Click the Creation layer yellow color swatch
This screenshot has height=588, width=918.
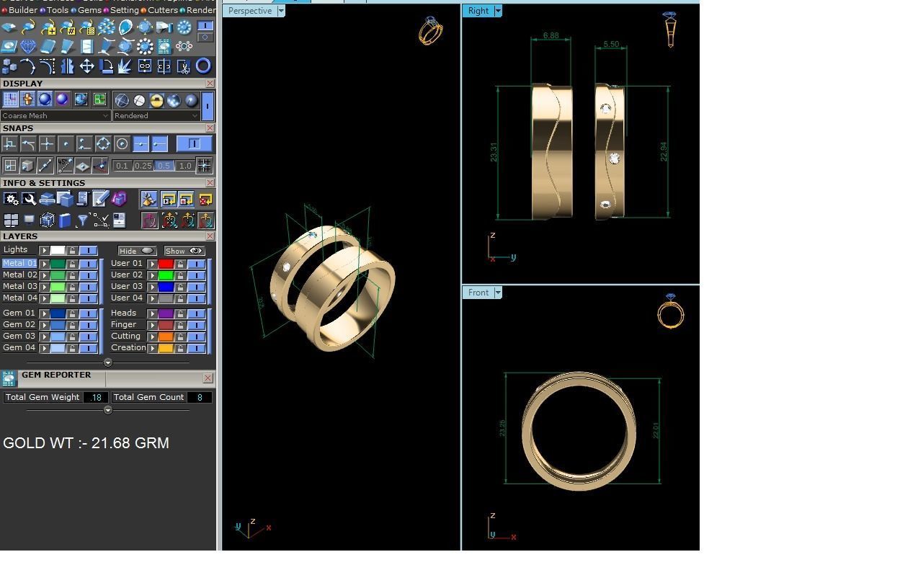[x=166, y=348]
